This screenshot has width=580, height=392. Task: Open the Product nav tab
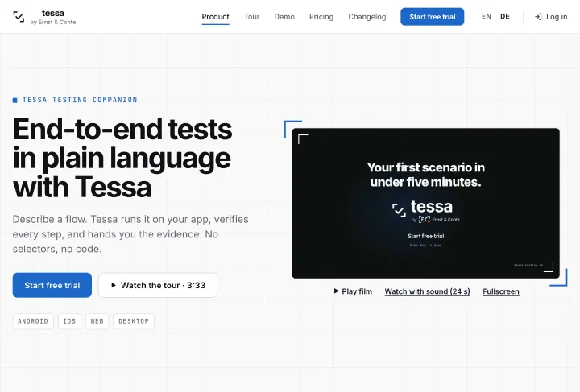215,17
